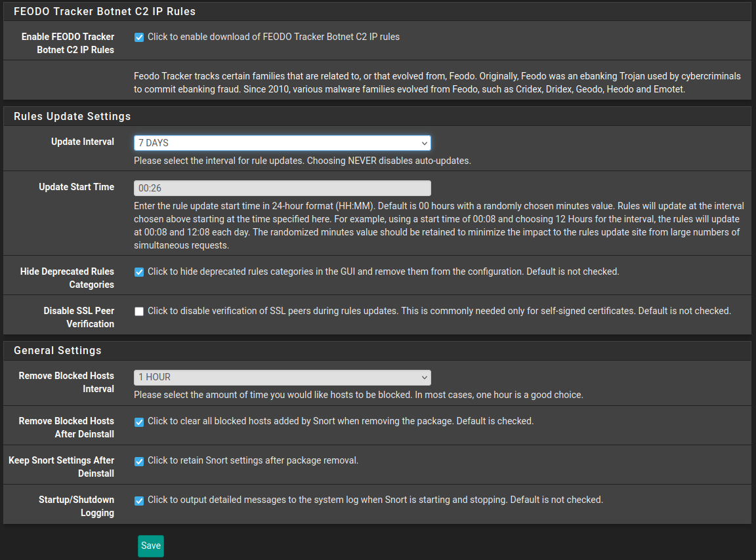The width and height of the screenshot is (756, 560).
Task: Click the 'Update Interval' label
Action: (83, 142)
